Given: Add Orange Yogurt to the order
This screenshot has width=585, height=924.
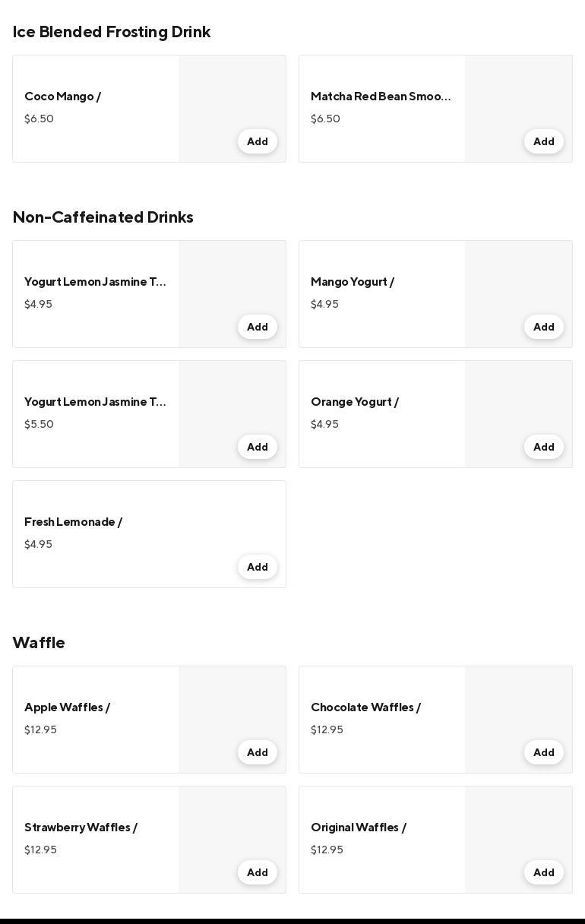Looking at the screenshot, I should (x=543, y=448).
